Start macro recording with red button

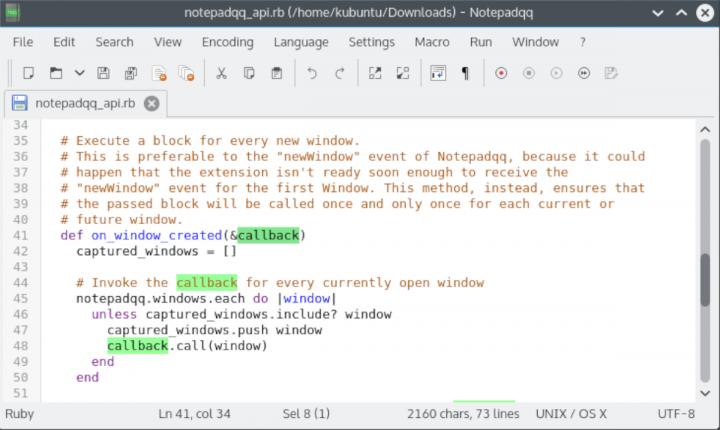[501, 73]
